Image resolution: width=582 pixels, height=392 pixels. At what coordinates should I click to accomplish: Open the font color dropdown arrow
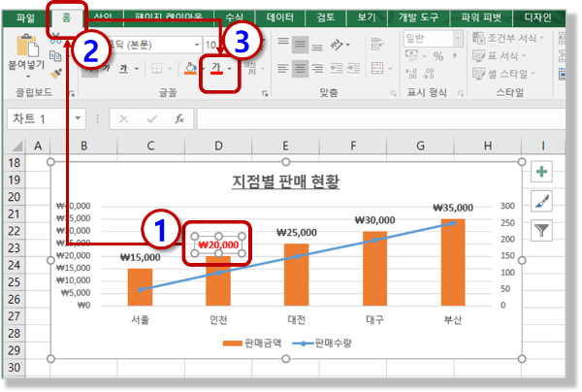click(230, 69)
